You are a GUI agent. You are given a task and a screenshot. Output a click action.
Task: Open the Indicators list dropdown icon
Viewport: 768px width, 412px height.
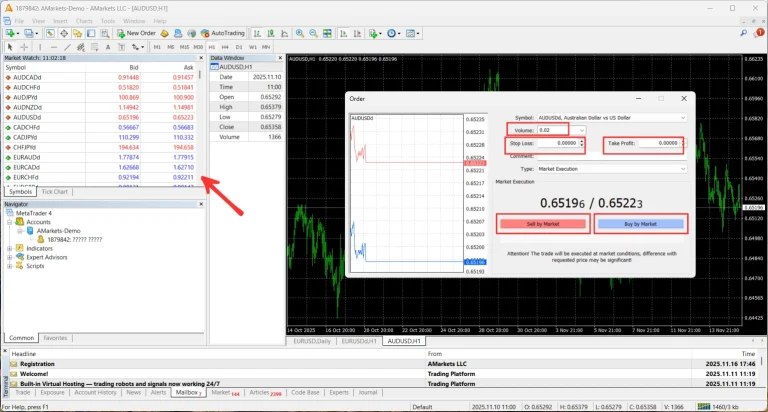click(375, 33)
